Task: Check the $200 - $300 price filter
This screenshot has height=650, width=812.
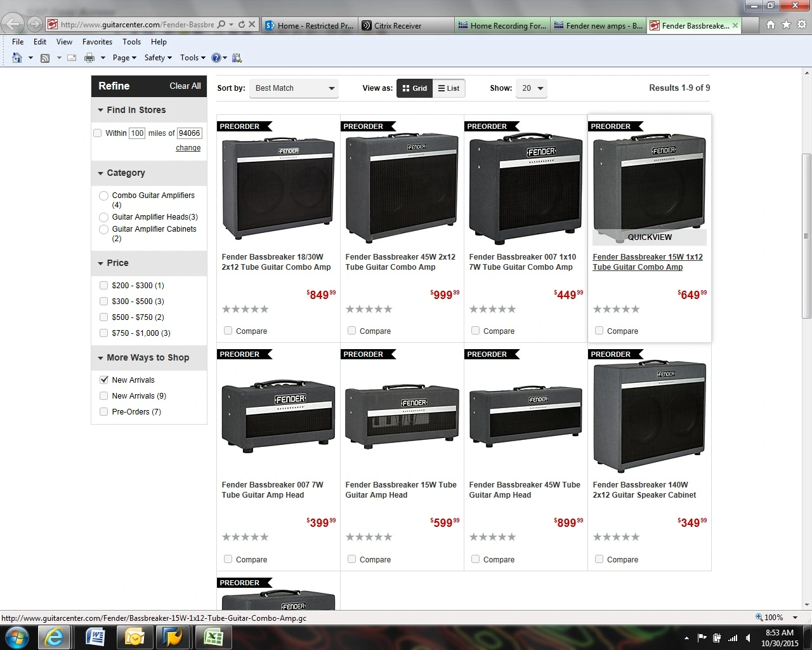Action: pyautogui.click(x=104, y=286)
